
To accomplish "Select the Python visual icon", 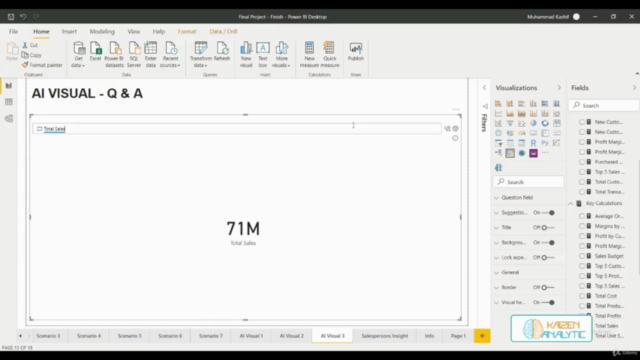I will click(x=545, y=143).
